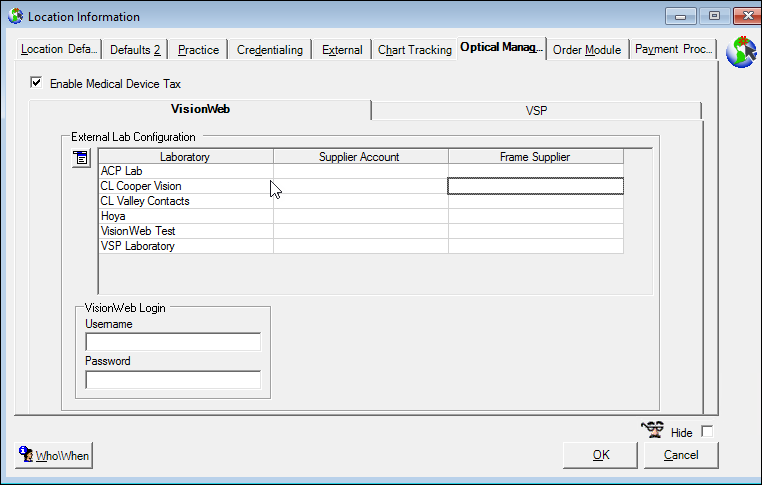The image size is (762, 485).
Task: Click the Frame Supplier cell for Hoya
Action: pos(536,216)
